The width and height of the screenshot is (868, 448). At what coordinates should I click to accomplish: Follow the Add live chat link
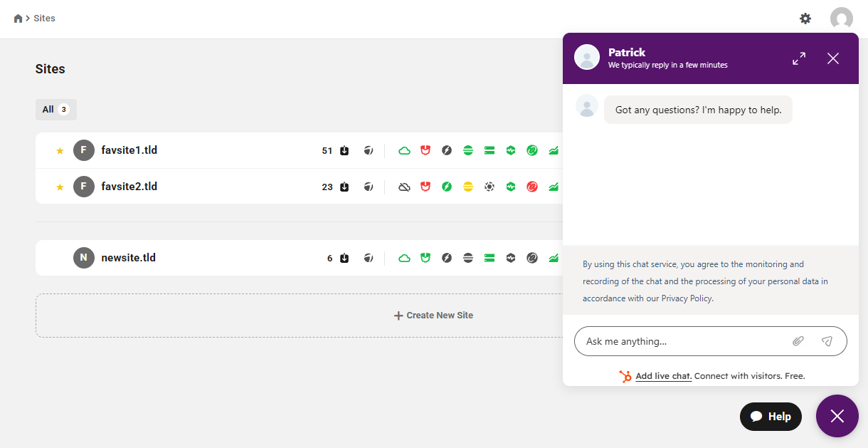[663, 376]
